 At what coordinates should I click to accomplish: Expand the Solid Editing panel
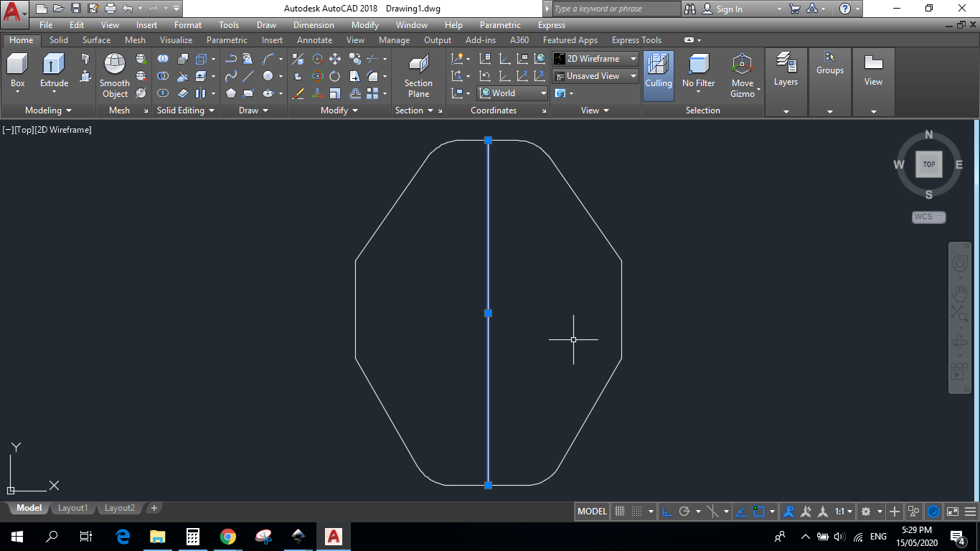point(185,110)
